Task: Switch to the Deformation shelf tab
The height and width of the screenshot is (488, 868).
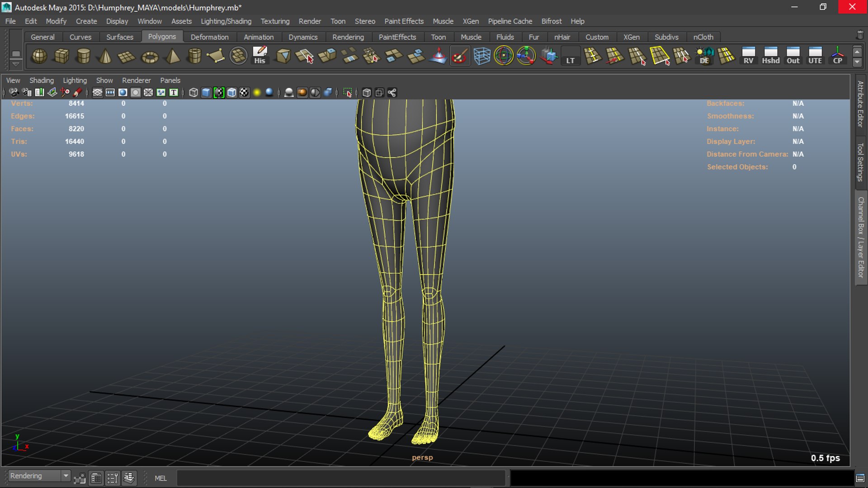Action: click(x=209, y=37)
